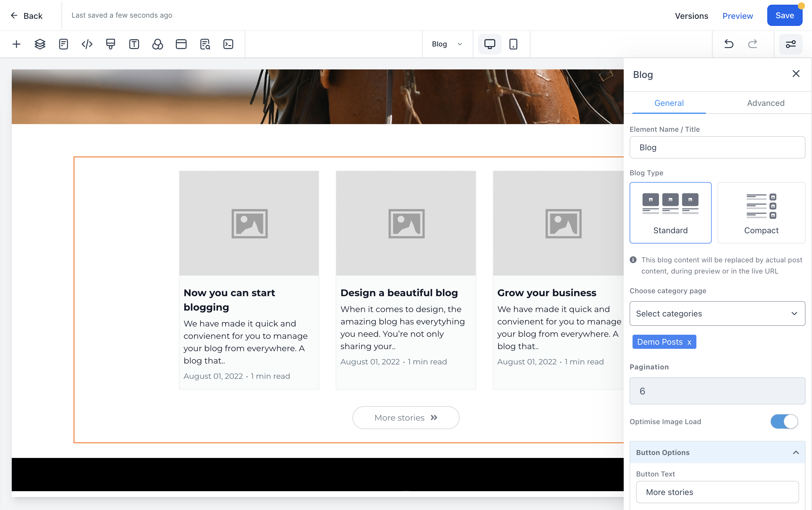Switch to mobile view
Image resolution: width=812 pixels, height=510 pixels.
[x=513, y=44]
